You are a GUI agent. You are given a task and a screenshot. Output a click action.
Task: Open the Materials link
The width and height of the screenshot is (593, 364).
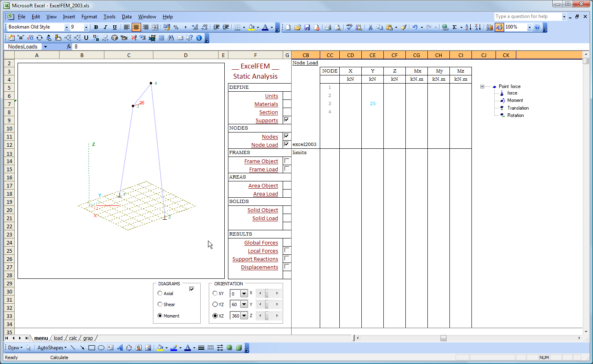(266, 104)
